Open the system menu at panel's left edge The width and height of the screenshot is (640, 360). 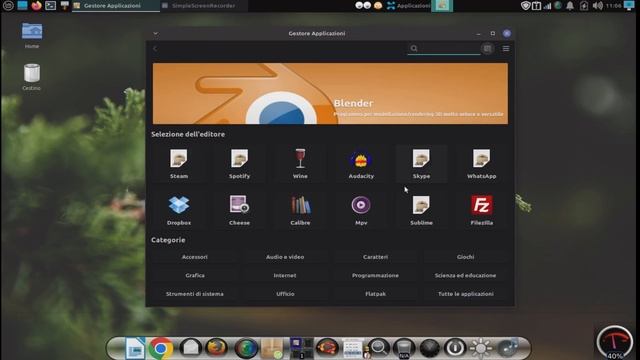pos(8,6)
